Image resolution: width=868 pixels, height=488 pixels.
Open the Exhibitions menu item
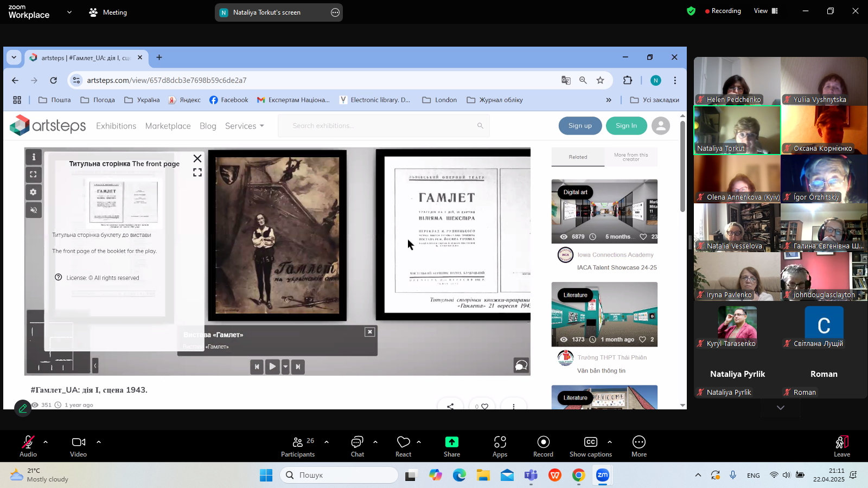point(116,126)
